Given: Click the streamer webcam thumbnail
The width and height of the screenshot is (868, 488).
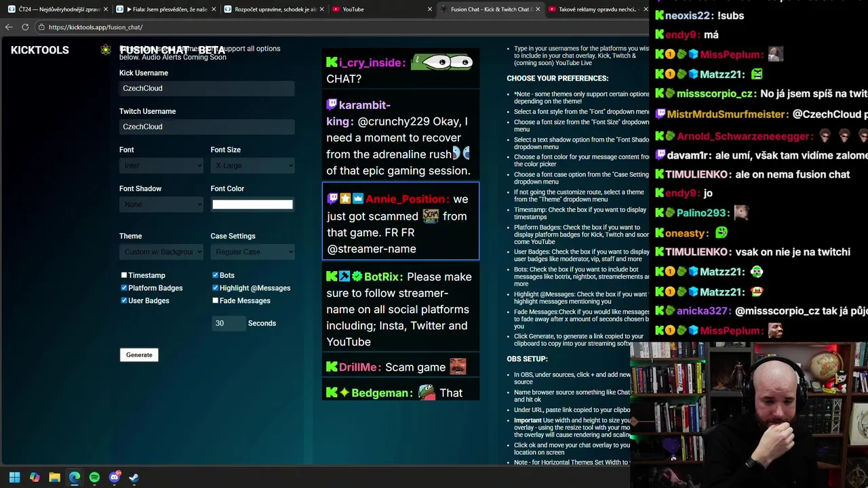Looking at the screenshot, I should click(749, 415).
